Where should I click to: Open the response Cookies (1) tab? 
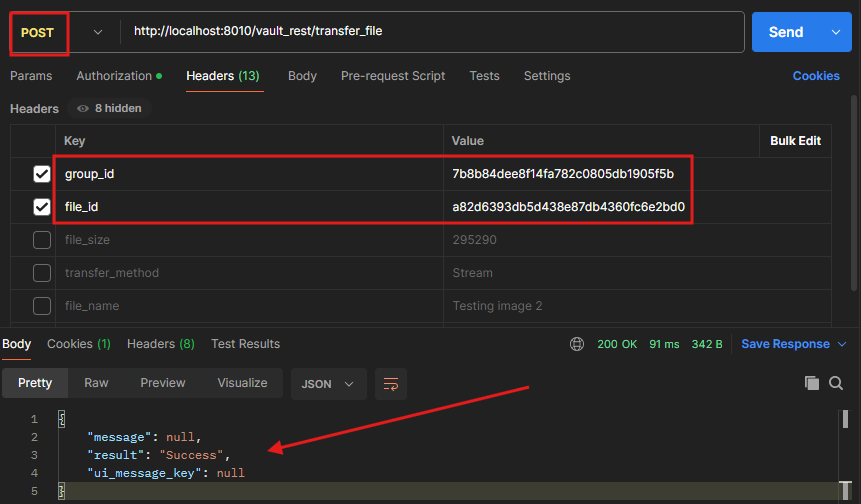[x=79, y=344]
